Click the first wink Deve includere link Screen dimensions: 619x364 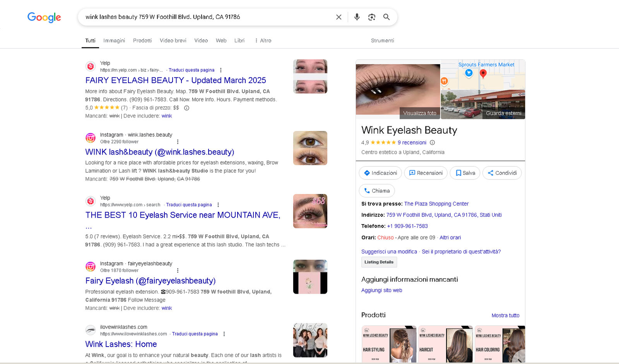pyautogui.click(x=167, y=116)
